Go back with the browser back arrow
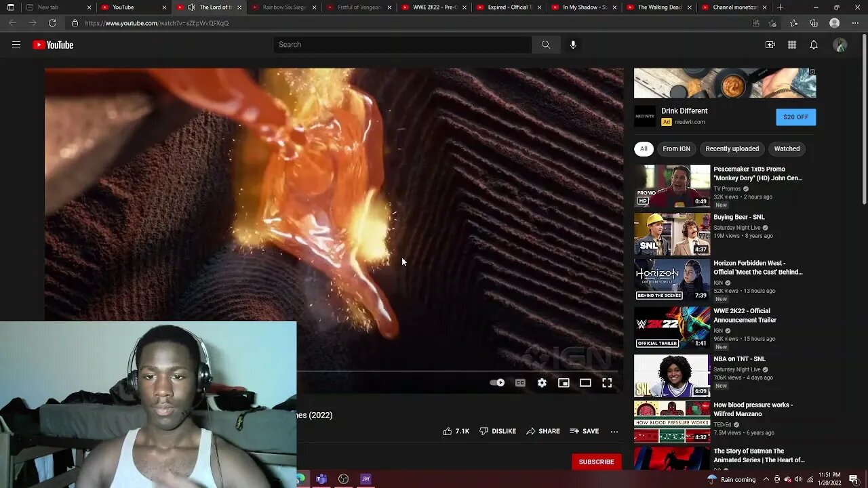This screenshot has height=488, width=868. click(x=12, y=23)
